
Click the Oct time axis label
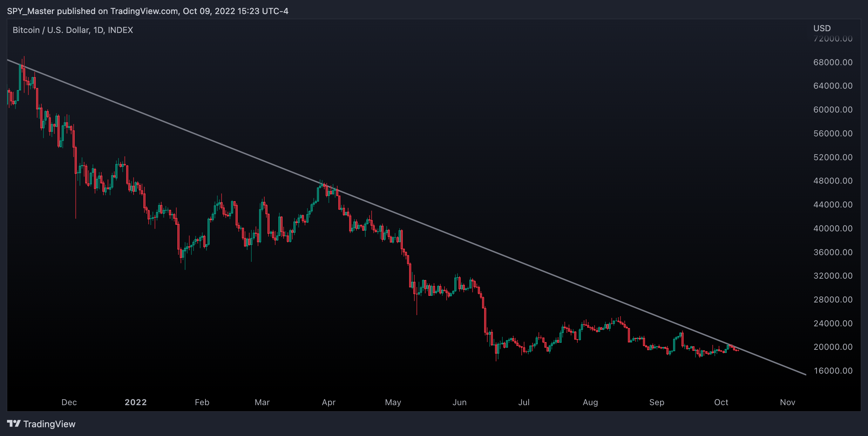tap(721, 402)
